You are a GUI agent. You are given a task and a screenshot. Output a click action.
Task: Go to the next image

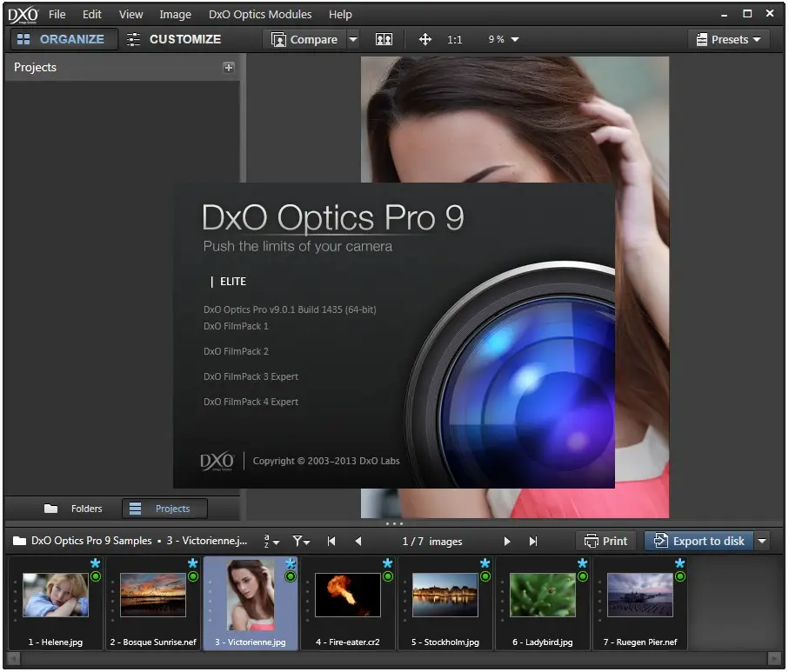click(x=506, y=542)
